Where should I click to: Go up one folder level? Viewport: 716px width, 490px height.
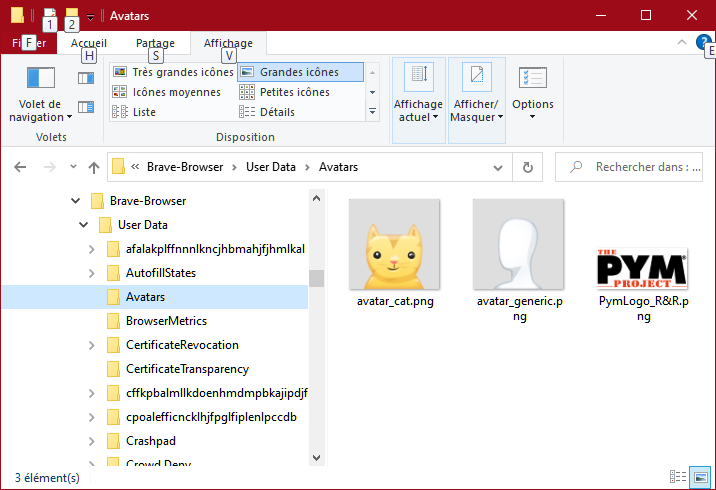coord(94,167)
